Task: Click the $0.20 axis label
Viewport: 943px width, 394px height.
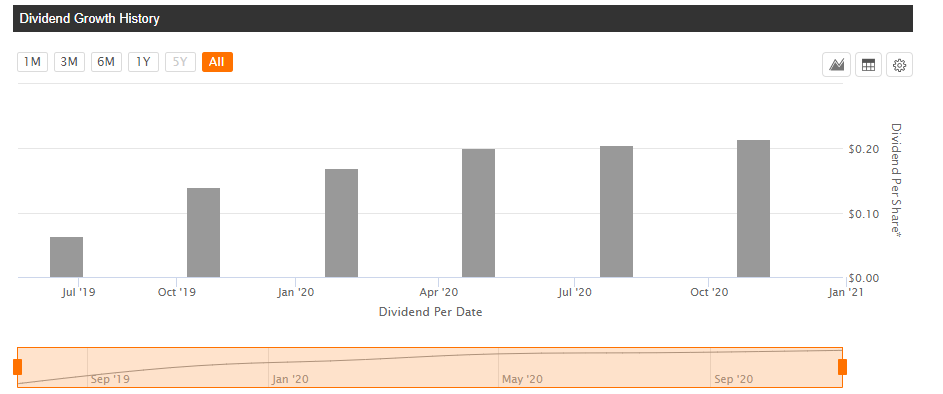Action: [x=864, y=149]
